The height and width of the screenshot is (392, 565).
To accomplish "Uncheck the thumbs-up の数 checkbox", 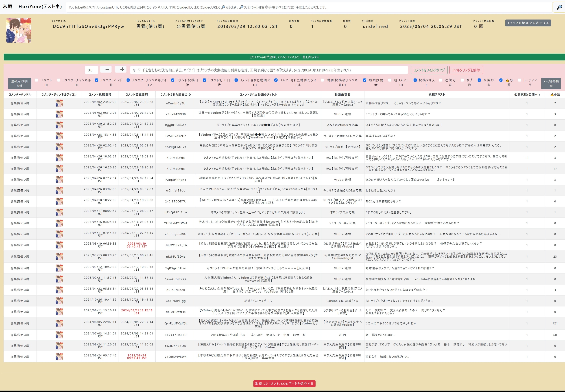I will click(x=501, y=80).
